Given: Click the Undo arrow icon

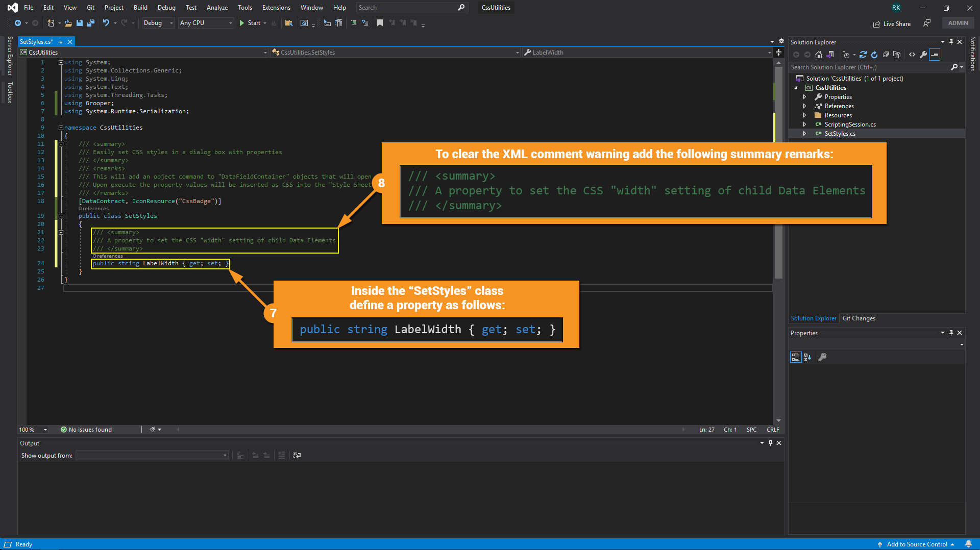Looking at the screenshot, I should click(106, 23).
